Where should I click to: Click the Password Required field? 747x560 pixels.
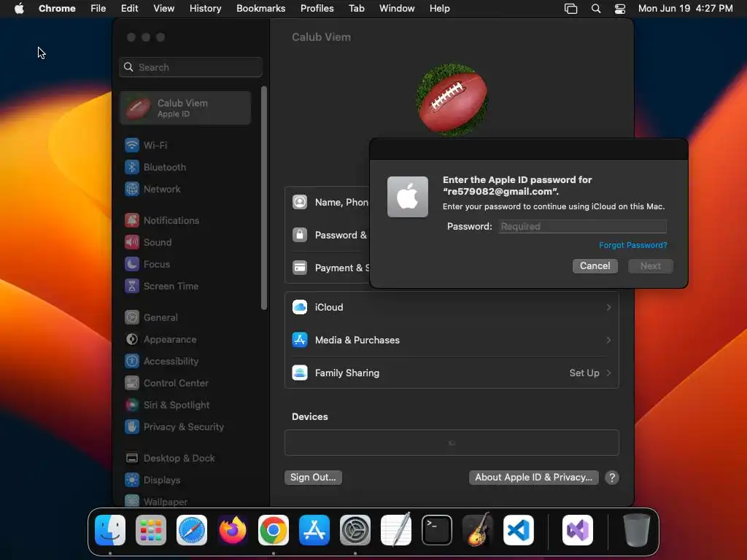(x=582, y=227)
